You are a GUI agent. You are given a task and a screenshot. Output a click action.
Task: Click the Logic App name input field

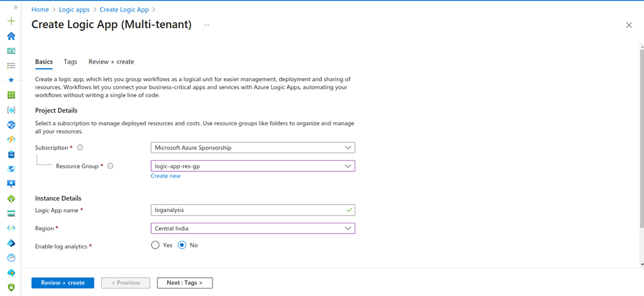(x=253, y=210)
